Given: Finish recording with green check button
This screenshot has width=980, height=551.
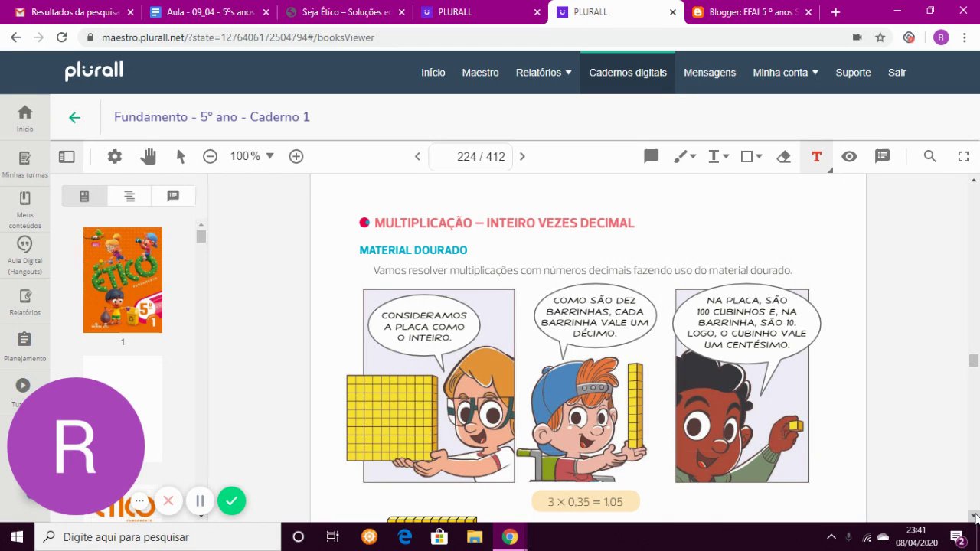Looking at the screenshot, I should pyautogui.click(x=231, y=501).
